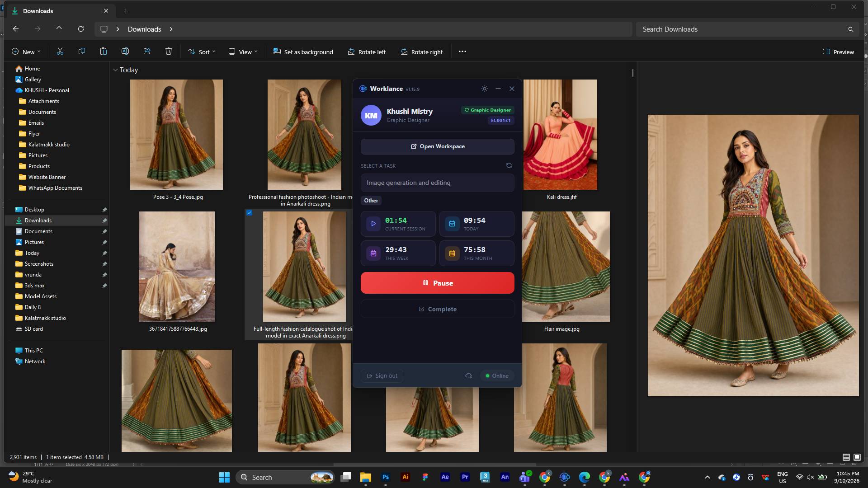Click the Delete trash icon in toolbar
The image size is (868, 488).
click(x=169, y=52)
